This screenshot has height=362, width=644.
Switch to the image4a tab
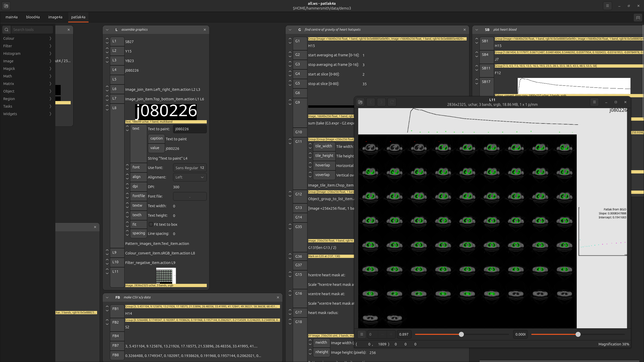tap(55, 17)
